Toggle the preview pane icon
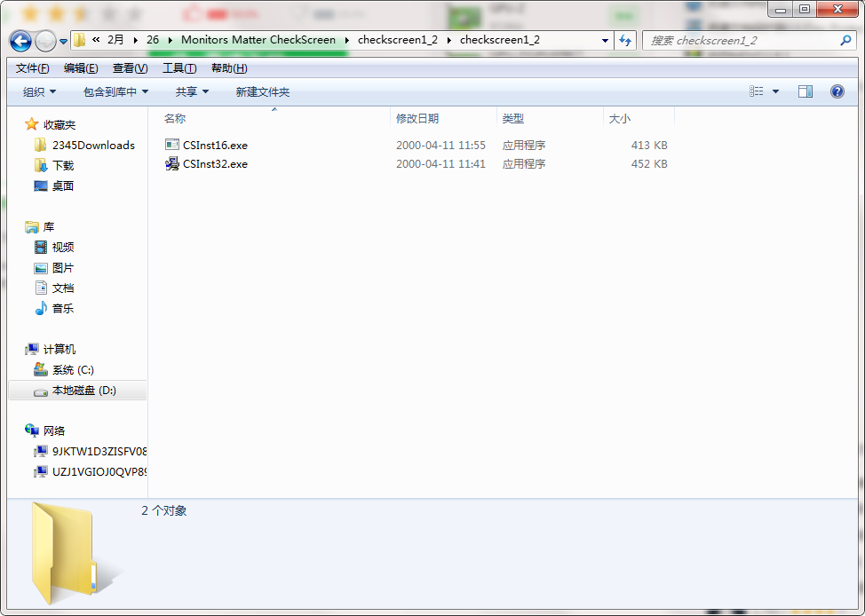This screenshot has height=616, width=865. [x=805, y=91]
